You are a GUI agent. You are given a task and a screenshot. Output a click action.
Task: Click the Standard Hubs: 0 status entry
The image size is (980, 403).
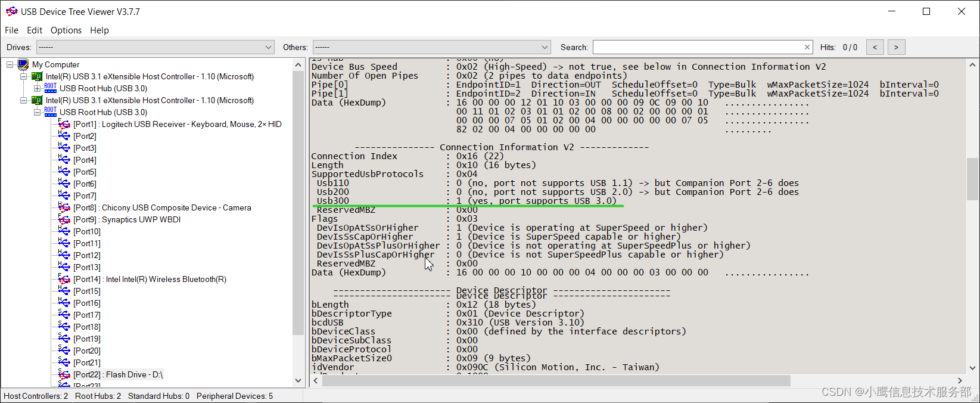(x=158, y=396)
